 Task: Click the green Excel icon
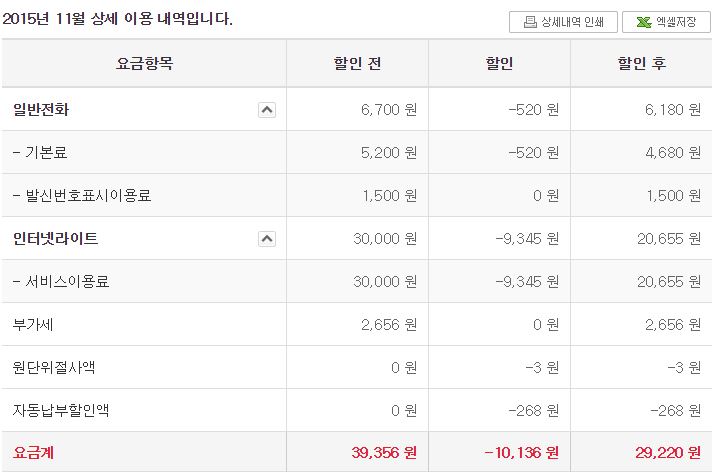coord(641,22)
